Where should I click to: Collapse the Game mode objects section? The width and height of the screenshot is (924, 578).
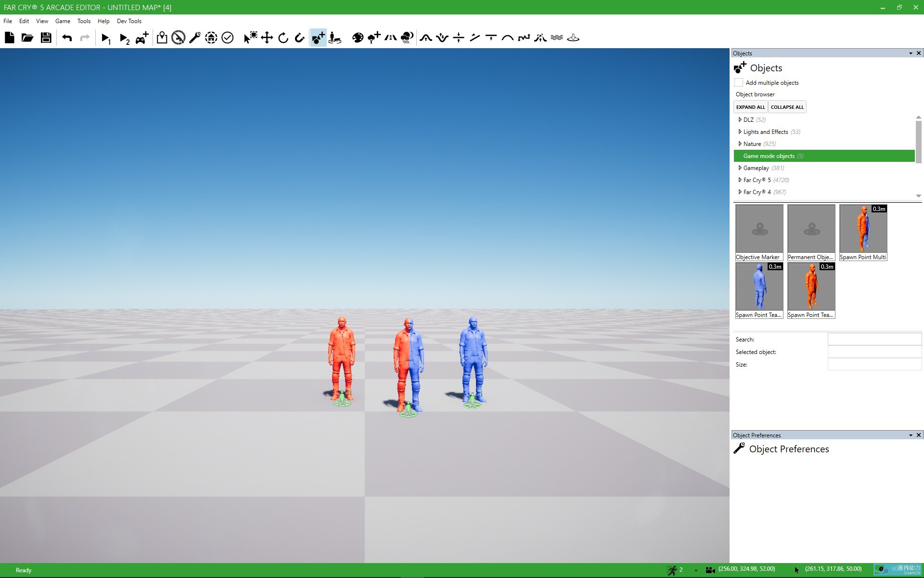739,156
